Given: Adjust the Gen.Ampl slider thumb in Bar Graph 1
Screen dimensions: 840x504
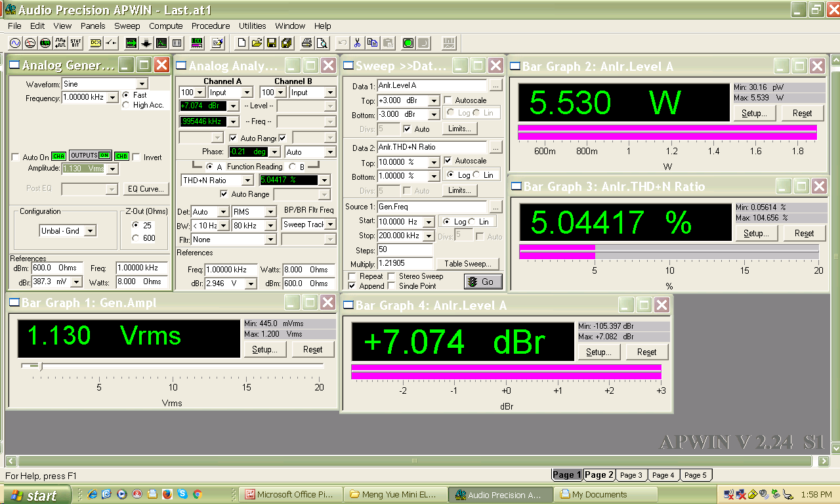Looking at the screenshot, I should pos(41,366).
